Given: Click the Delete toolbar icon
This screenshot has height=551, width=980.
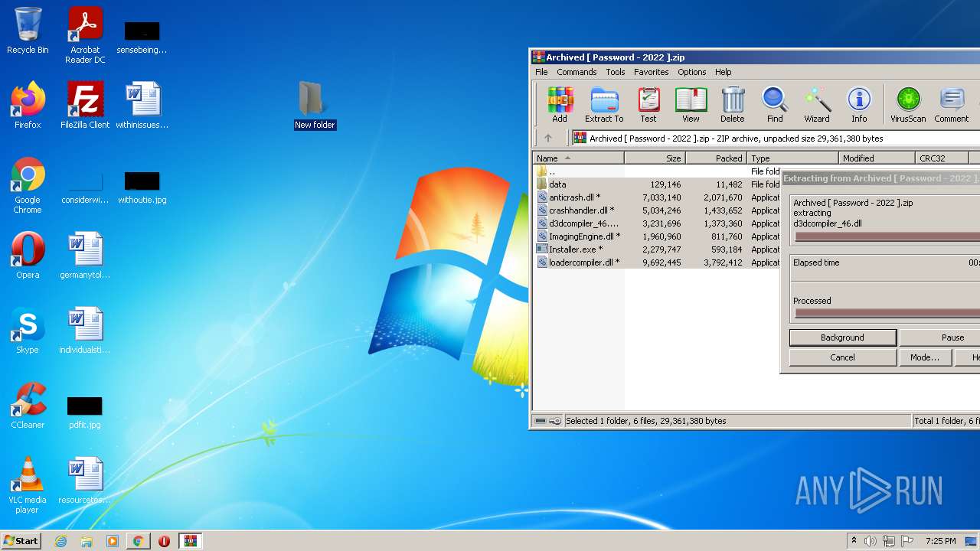Looking at the screenshot, I should click(733, 105).
